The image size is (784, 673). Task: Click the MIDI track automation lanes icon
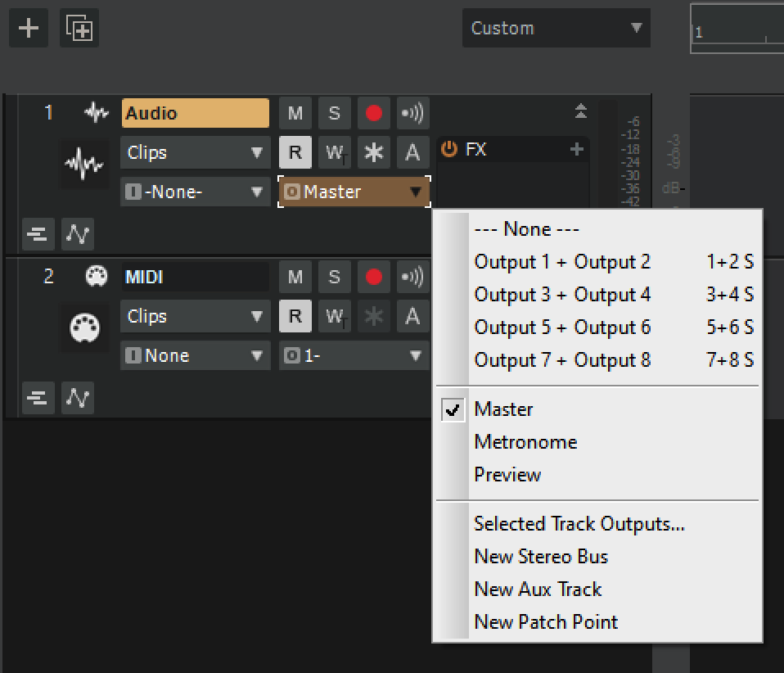coord(78,398)
